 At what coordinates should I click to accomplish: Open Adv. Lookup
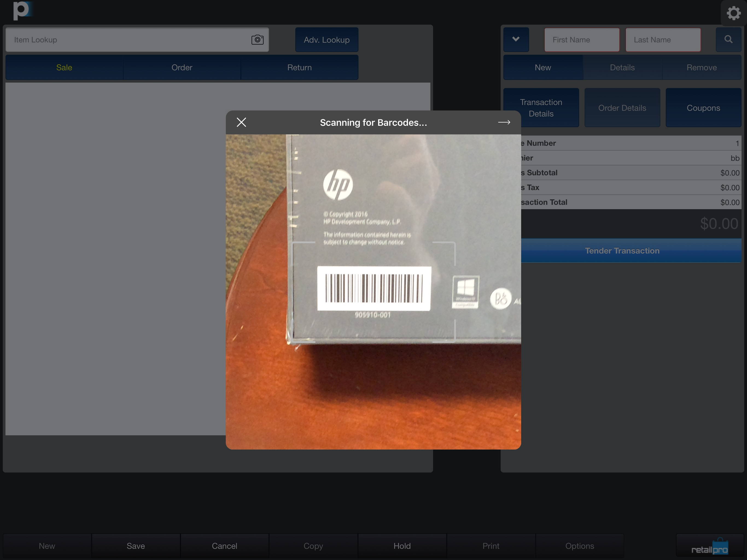tap(326, 40)
